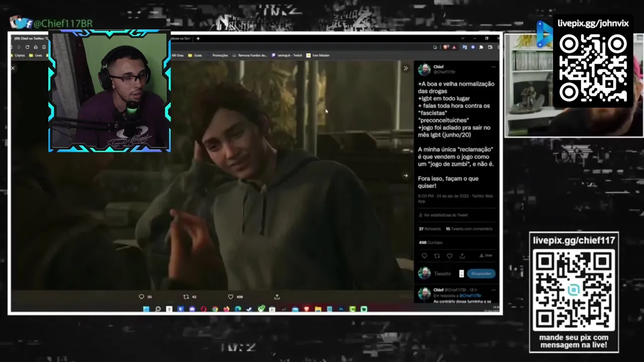Click the Responder button
The height and width of the screenshot is (362, 644).
(x=481, y=274)
